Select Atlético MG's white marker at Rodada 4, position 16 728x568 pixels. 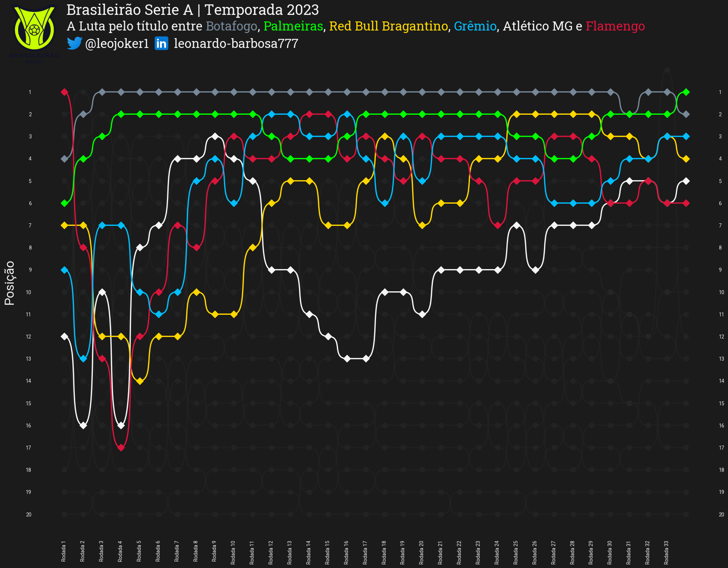[x=121, y=425]
